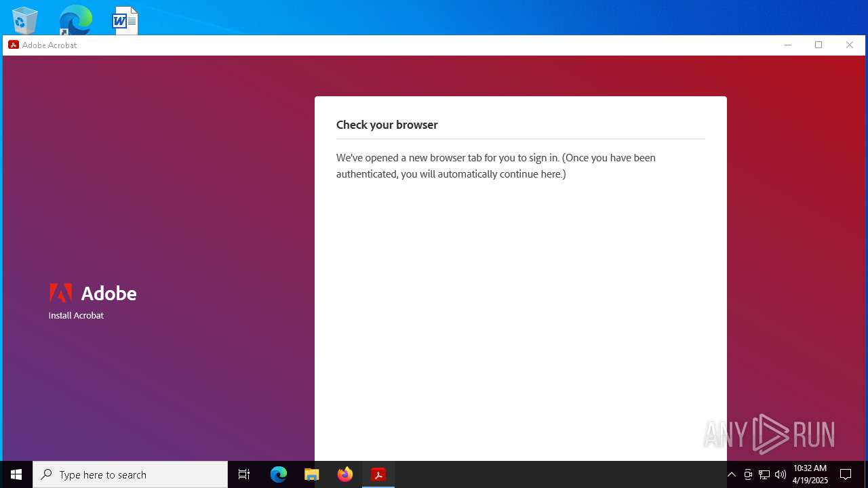Open the clock showing 10:32 AM
The image size is (868, 488).
coord(810,474)
